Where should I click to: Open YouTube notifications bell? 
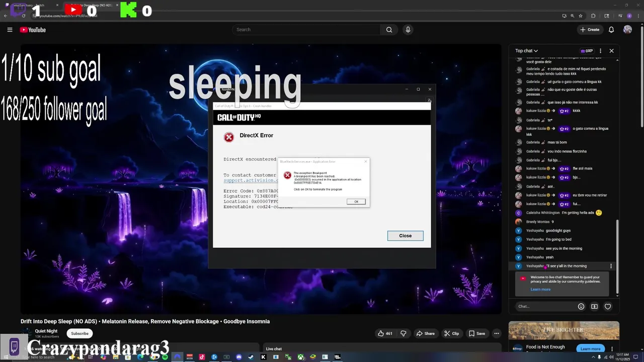tap(611, 30)
